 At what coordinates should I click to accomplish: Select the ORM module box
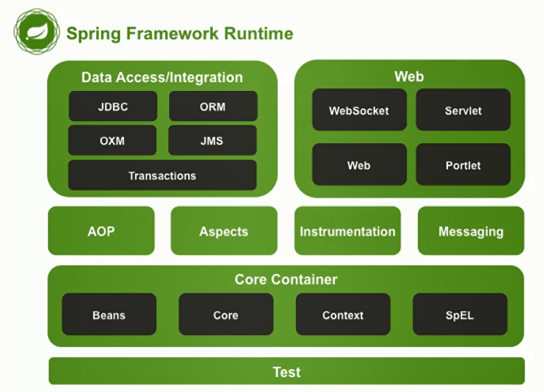[213, 106]
